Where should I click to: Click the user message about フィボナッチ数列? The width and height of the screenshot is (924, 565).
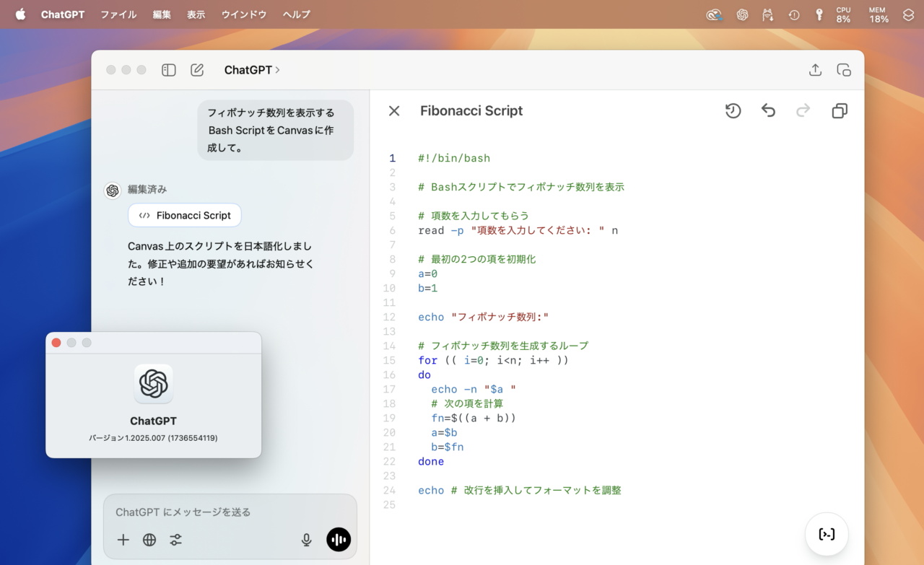pos(276,130)
